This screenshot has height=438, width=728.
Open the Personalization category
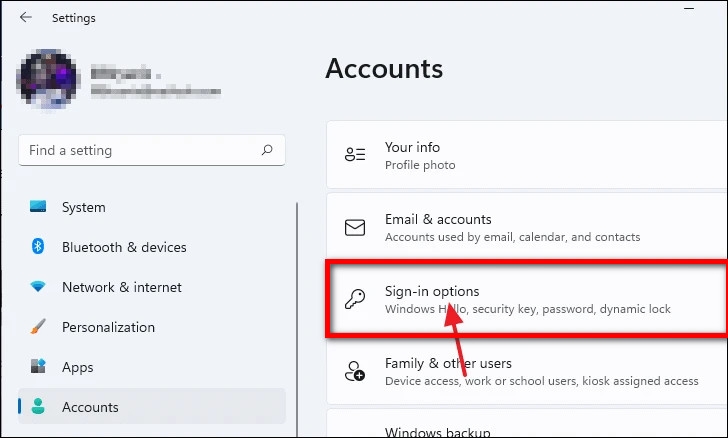(152, 327)
